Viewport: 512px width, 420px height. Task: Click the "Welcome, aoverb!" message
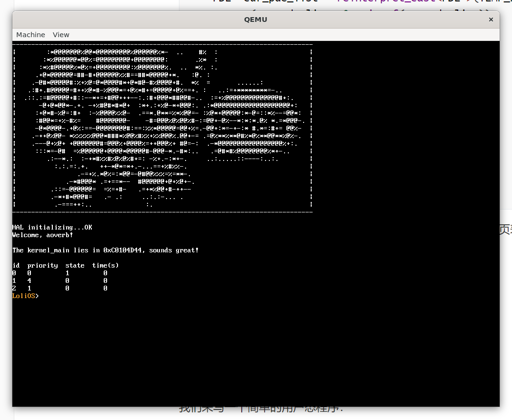point(42,235)
